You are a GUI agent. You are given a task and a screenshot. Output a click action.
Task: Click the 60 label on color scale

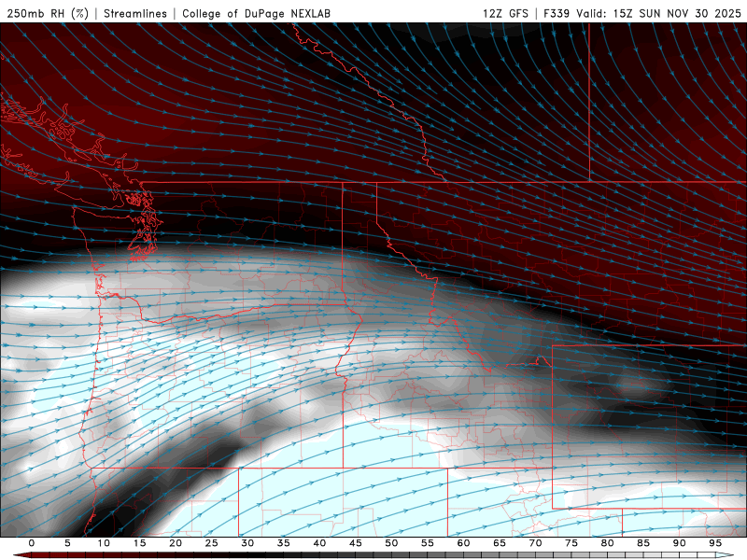pos(463,543)
